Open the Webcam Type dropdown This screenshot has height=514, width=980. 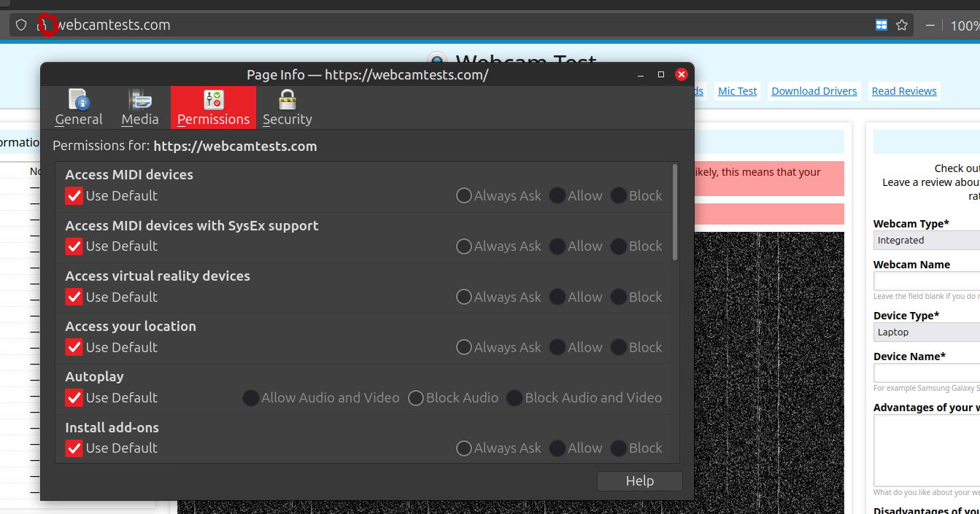927,240
